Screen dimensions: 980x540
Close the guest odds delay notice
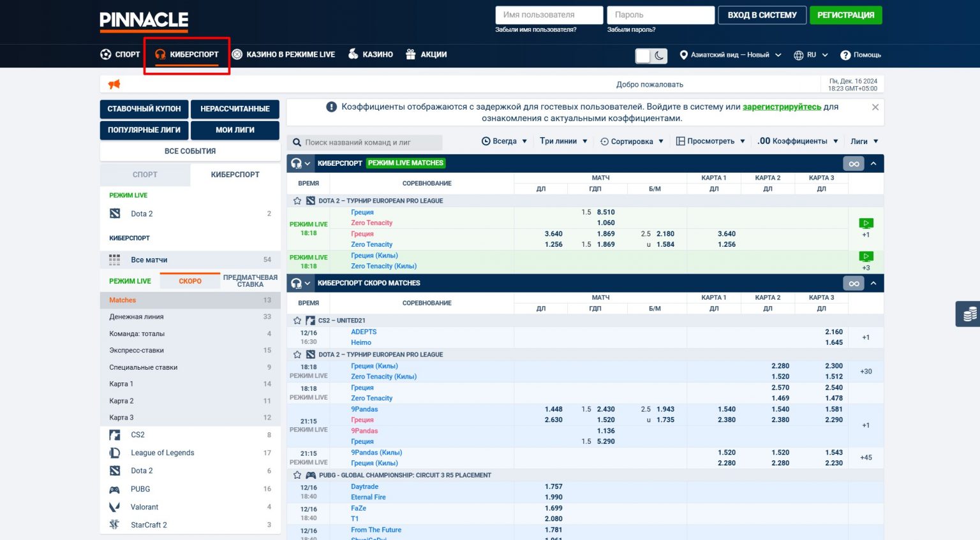point(875,107)
